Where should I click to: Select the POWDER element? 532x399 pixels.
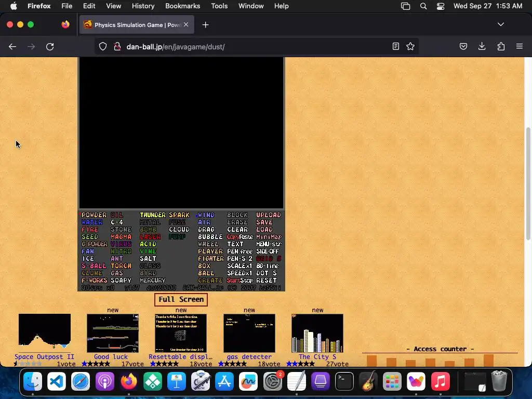94,215
